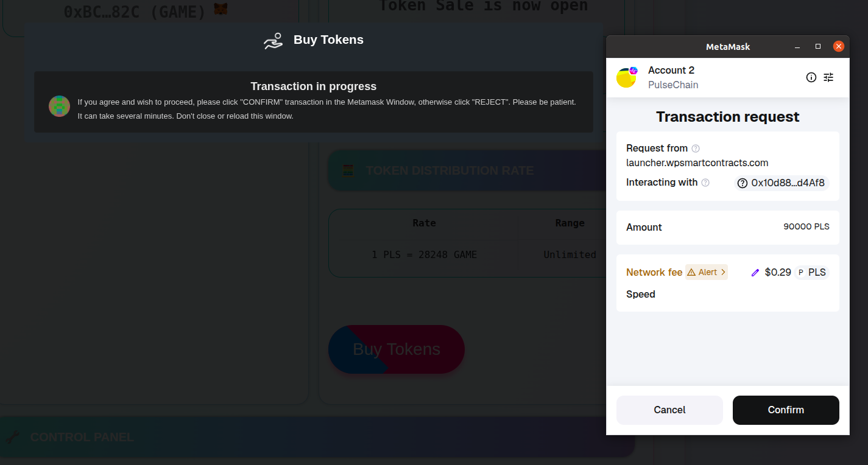This screenshot has height=465, width=868.
Task: Click the info icon next to Account 2
Action: click(x=811, y=77)
